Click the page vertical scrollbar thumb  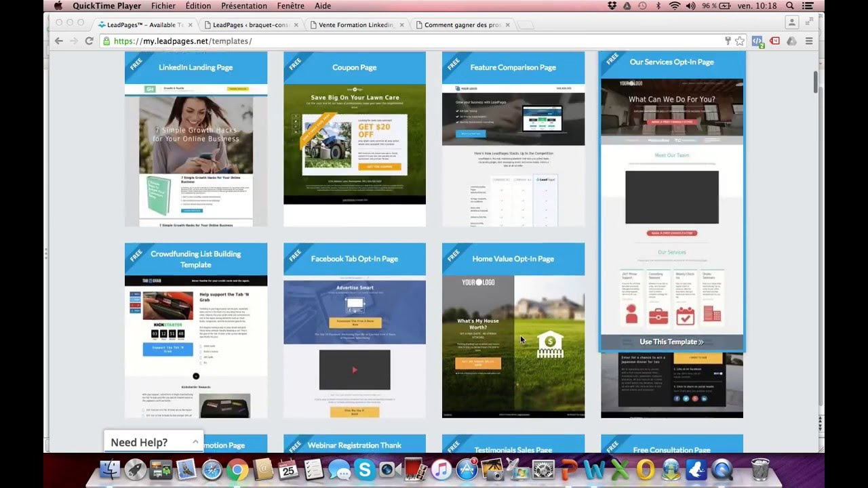click(816, 81)
